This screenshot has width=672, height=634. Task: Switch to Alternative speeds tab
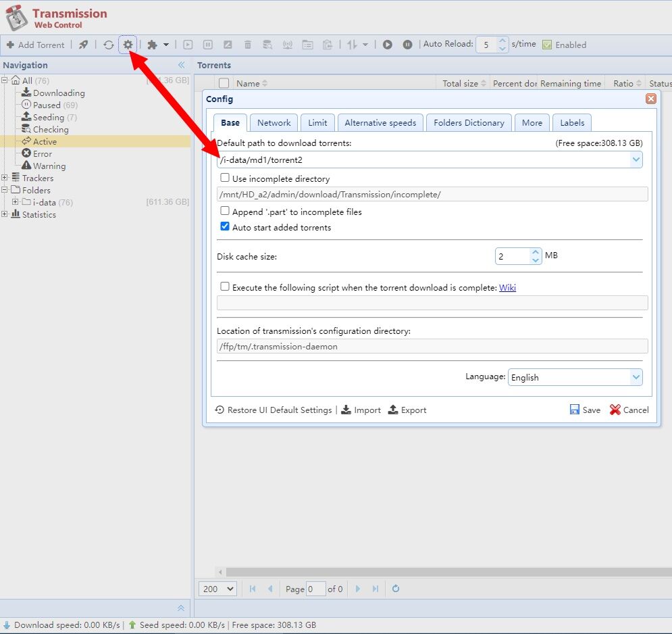pos(380,123)
